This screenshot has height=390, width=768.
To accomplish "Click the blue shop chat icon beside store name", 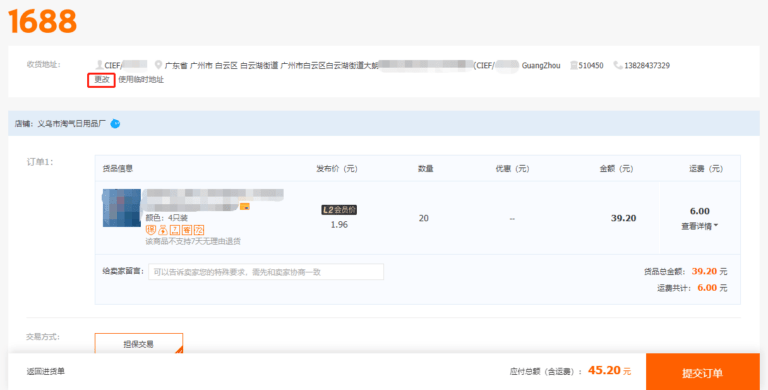I will pyautogui.click(x=115, y=123).
